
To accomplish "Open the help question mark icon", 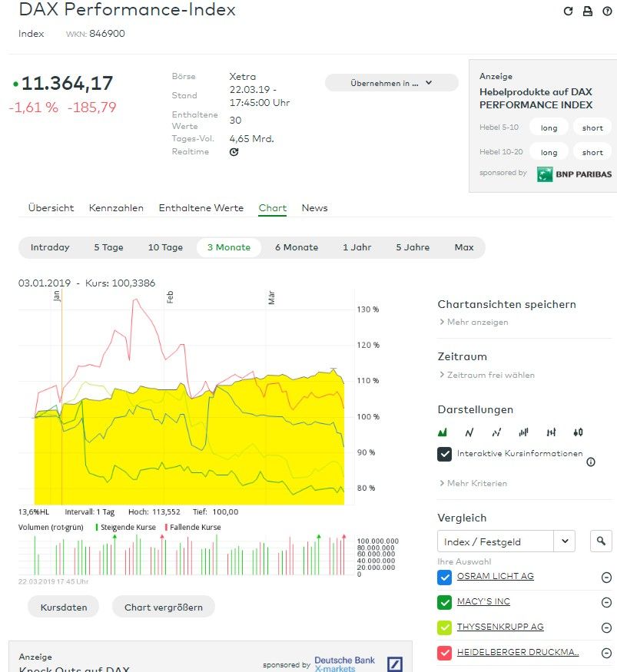I will (607, 11).
